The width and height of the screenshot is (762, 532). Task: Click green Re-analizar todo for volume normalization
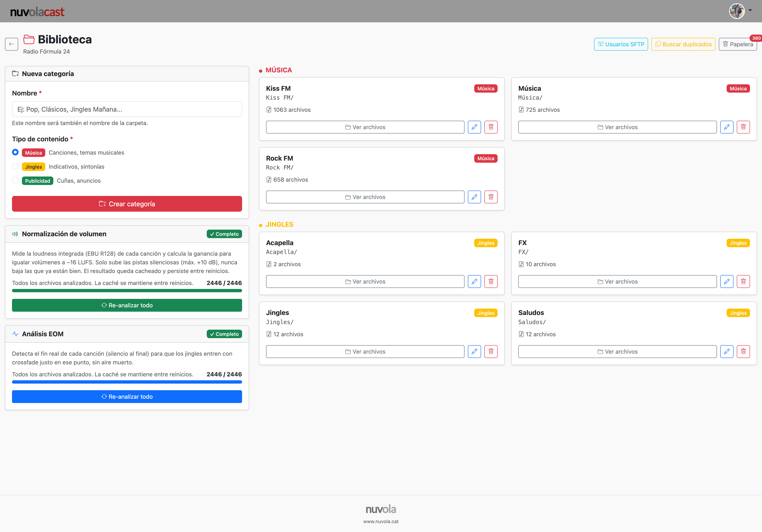[x=127, y=305]
